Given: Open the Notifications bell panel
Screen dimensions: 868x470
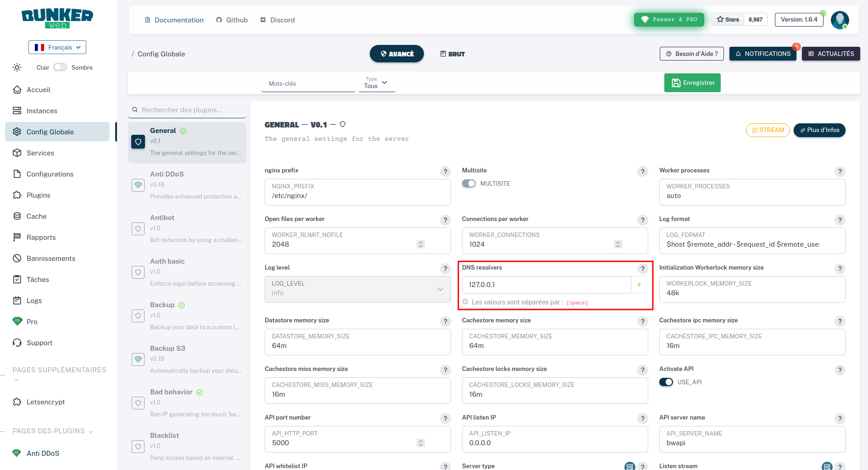Looking at the screenshot, I should pyautogui.click(x=762, y=54).
